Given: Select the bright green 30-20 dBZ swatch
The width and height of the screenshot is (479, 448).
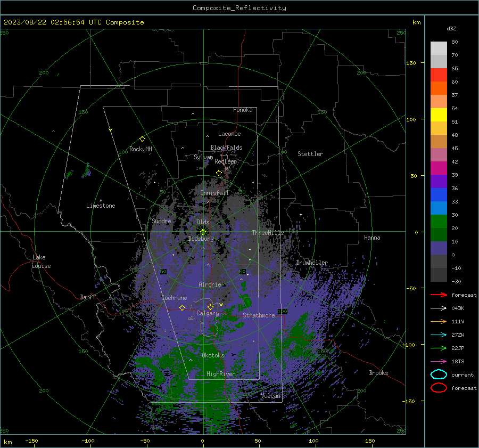Looking at the screenshot, I should tap(439, 222).
